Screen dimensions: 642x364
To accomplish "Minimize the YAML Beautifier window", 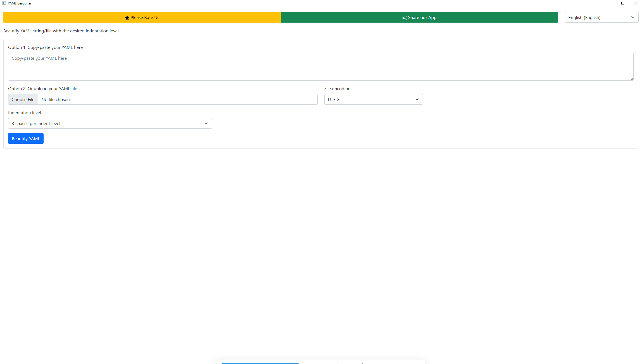I will [610, 3].
